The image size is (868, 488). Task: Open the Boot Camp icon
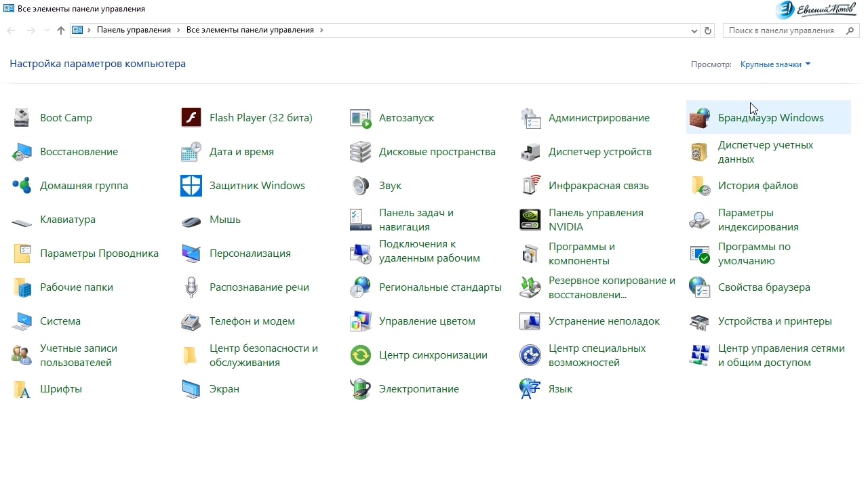[x=22, y=118]
